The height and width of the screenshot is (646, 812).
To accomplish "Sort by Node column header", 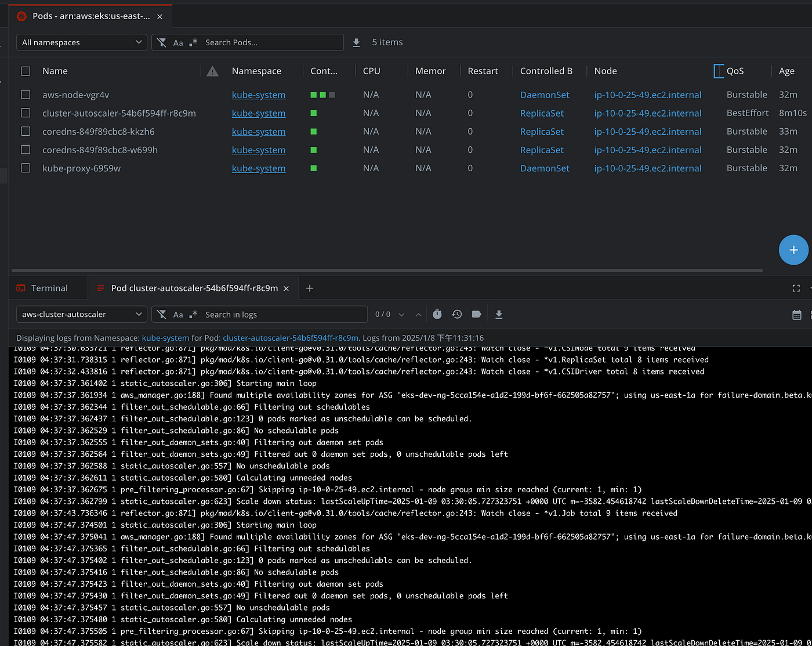I will tap(606, 71).
